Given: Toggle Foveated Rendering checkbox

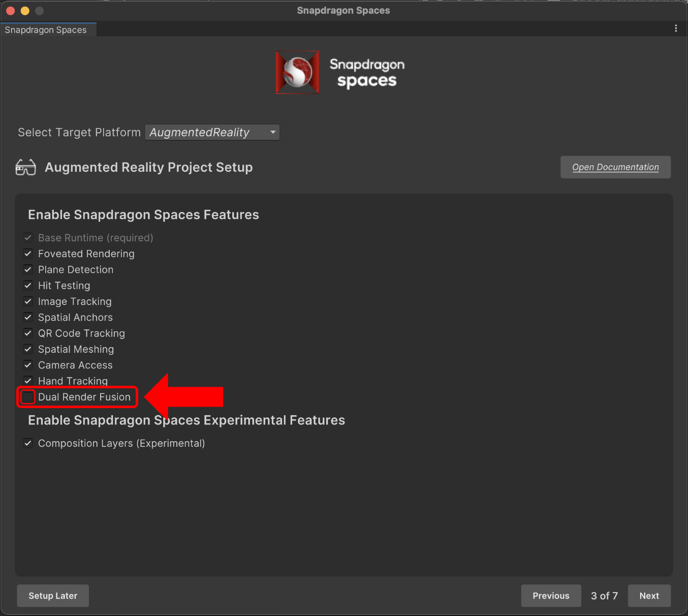Looking at the screenshot, I should (28, 254).
